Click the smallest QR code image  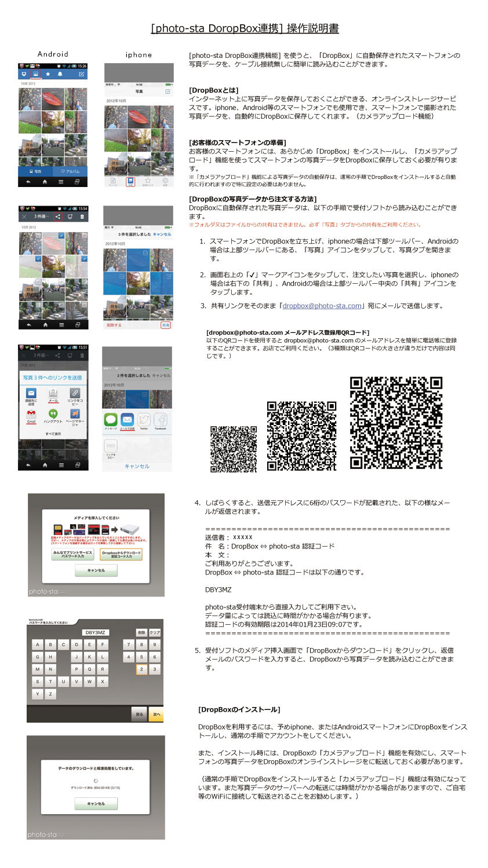(x=234, y=449)
